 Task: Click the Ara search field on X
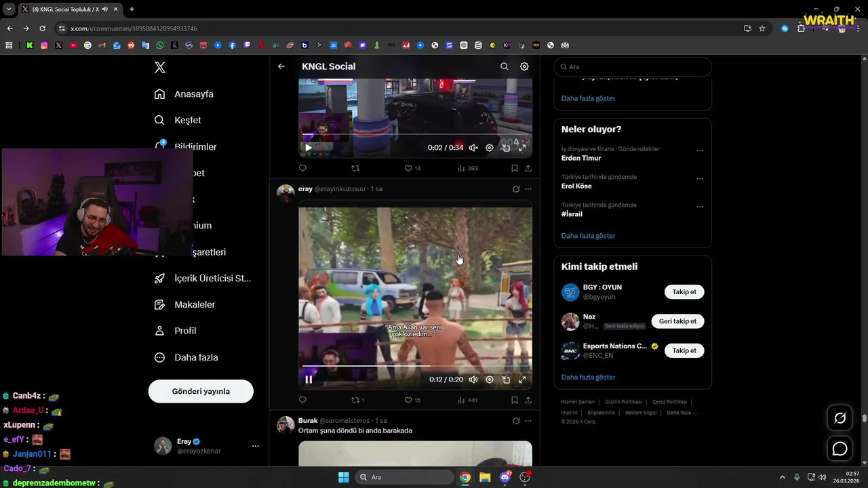click(633, 67)
